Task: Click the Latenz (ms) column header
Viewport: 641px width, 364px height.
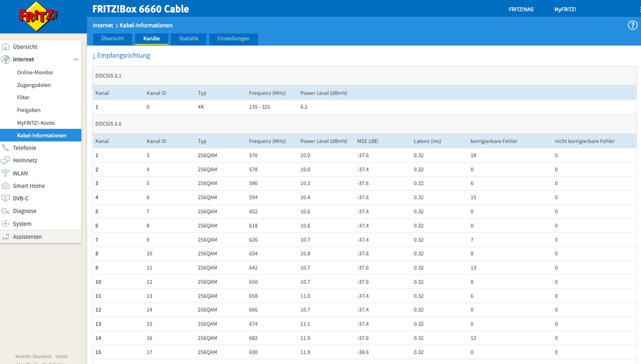Action: pos(427,141)
